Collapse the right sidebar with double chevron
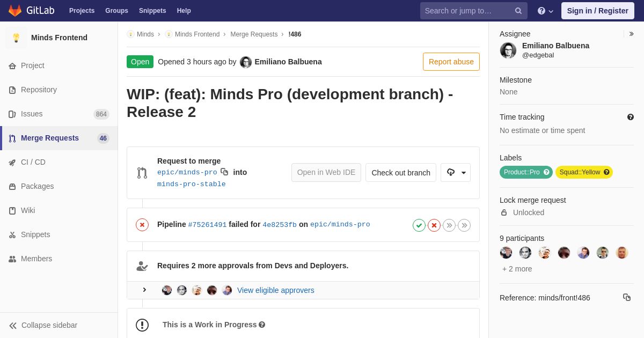The image size is (644, 338). [631, 34]
